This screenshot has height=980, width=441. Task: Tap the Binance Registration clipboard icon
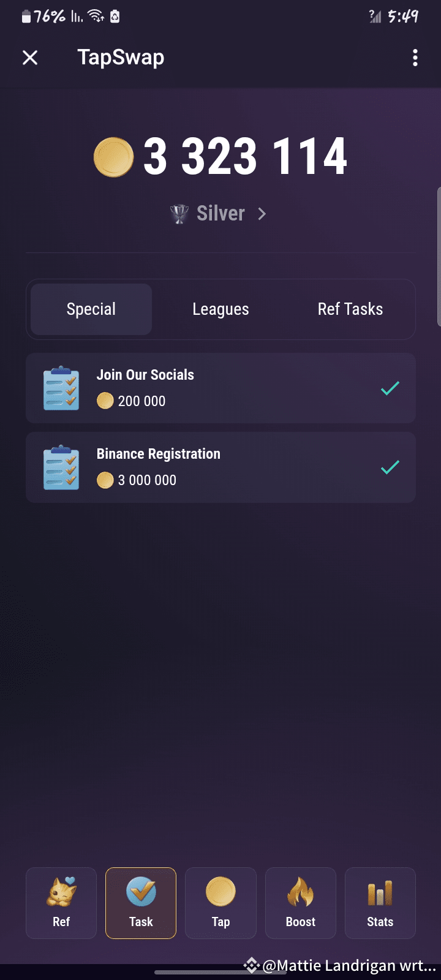(61, 467)
